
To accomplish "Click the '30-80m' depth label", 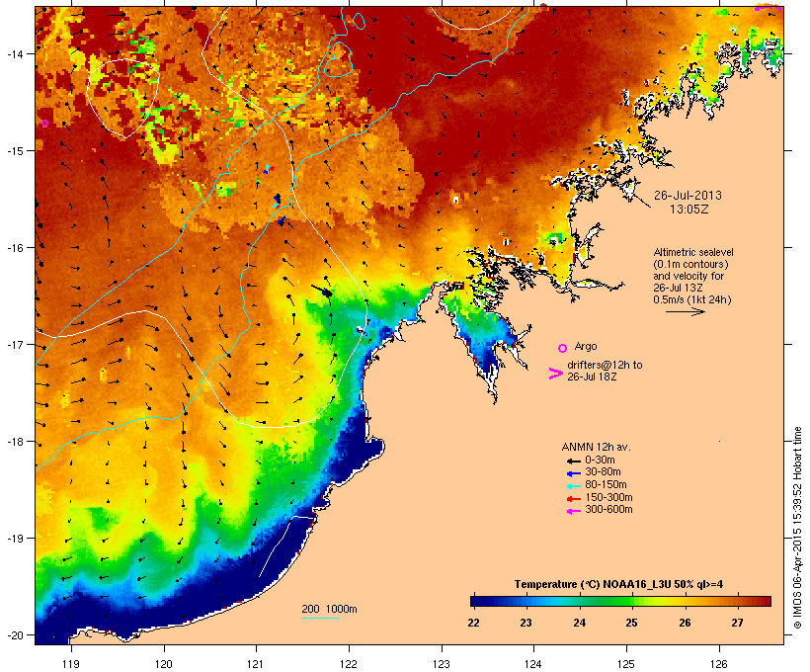I will [603, 472].
